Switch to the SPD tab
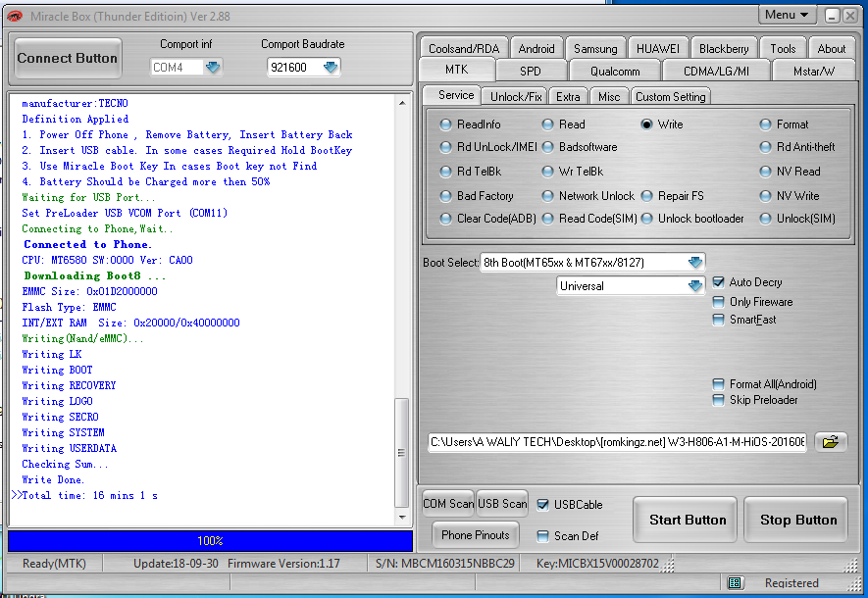Viewport: 868px width, 598px height. tap(531, 71)
